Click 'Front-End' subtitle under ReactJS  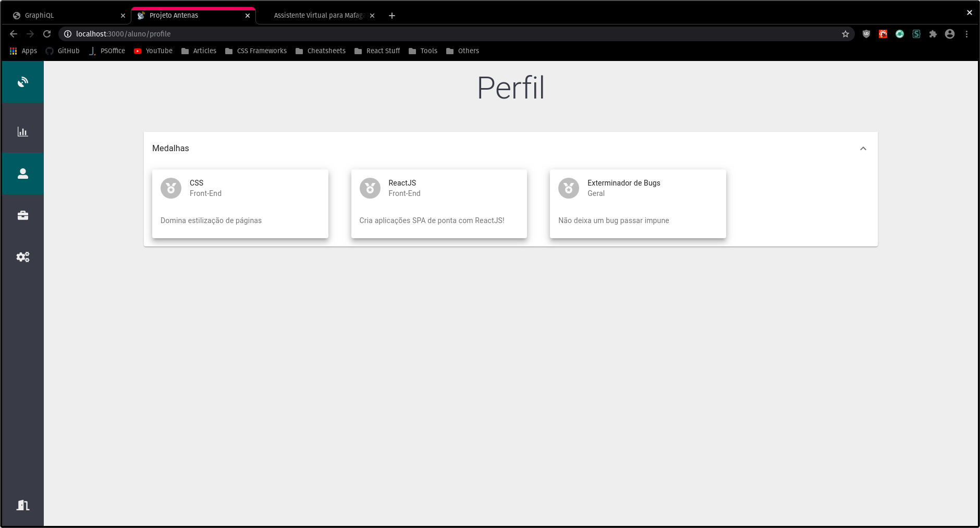point(405,193)
